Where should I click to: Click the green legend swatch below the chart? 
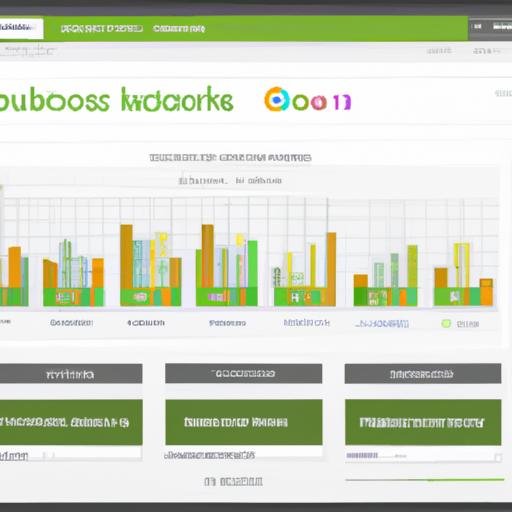click(x=446, y=323)
